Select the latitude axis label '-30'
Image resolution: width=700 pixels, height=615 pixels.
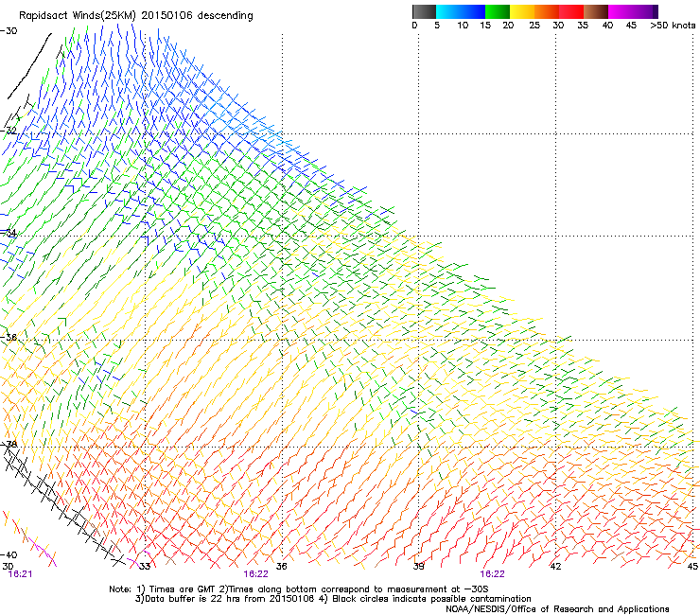[x=9, y=31]
